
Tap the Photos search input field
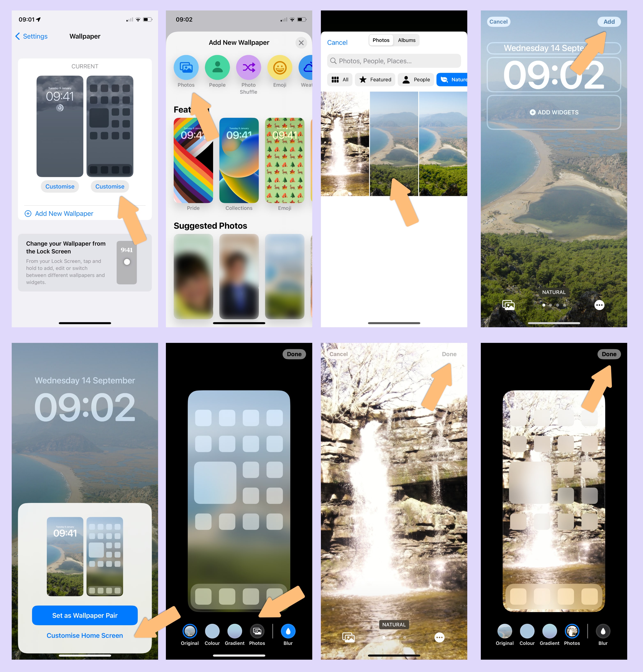tap(396, 61)
